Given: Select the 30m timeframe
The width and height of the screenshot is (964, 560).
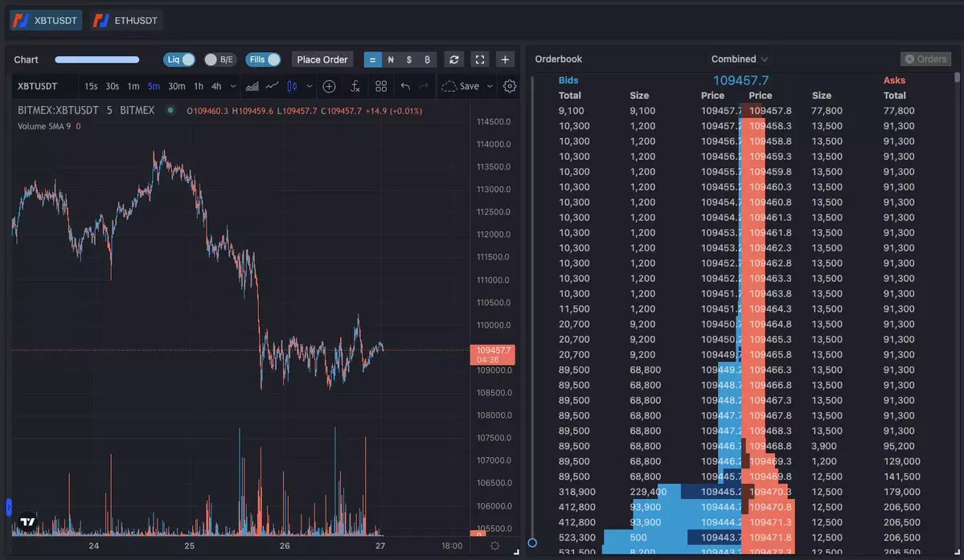Looking at the screenshot, I should 176,86.
